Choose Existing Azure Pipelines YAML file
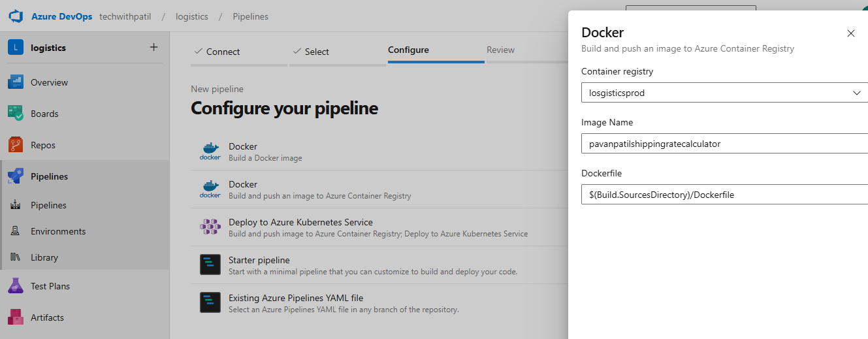The image size is (868, 339). (295, 298)
